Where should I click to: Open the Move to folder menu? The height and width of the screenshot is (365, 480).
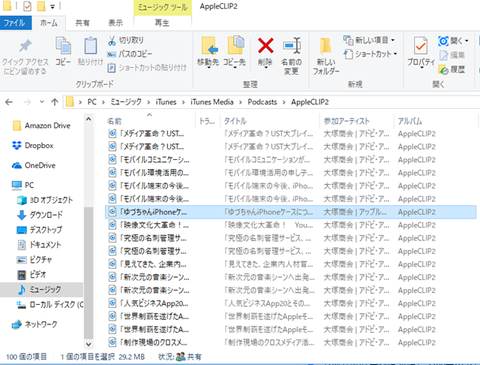click(208, 52)
